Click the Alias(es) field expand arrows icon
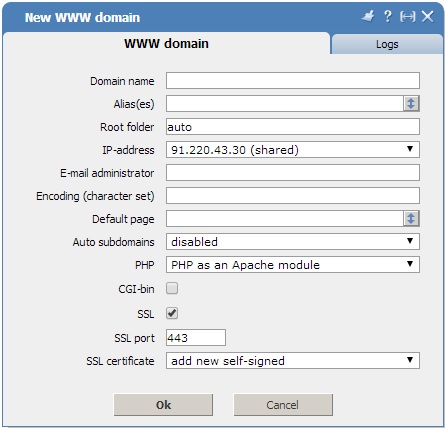This screenshot has height=428, width=445. coord(411,104)
